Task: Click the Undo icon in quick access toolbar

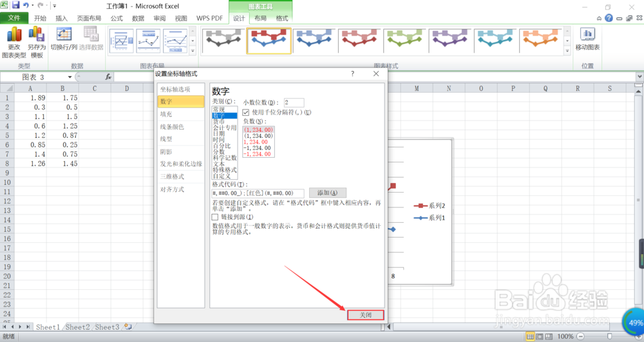Action: [26, 5]
